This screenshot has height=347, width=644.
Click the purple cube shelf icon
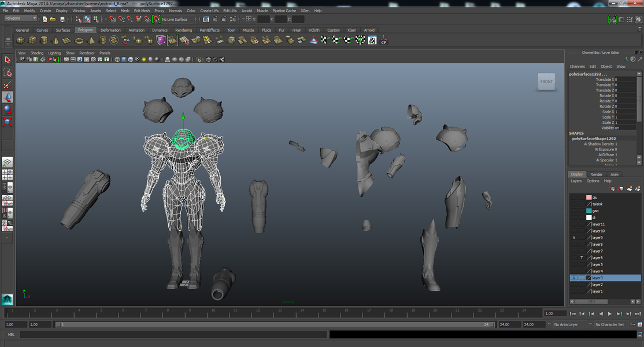pos(161,40)
